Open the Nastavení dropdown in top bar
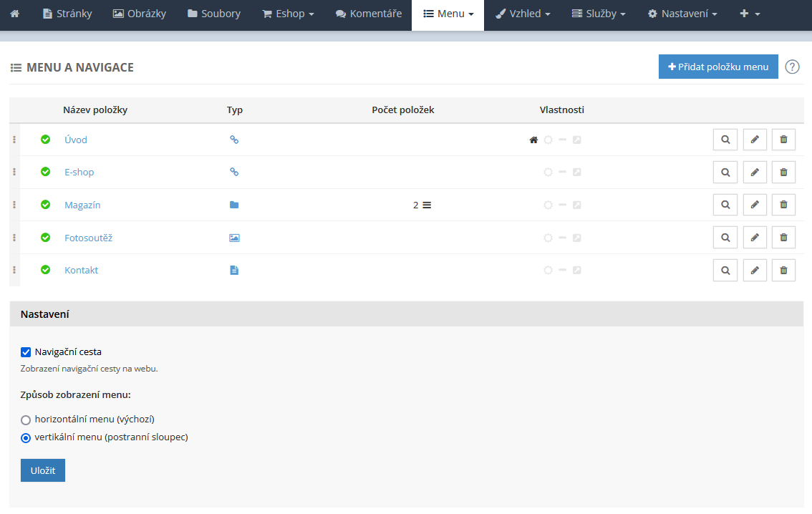The width and height of the screenshot is (812, 514). tap(682, 14)
